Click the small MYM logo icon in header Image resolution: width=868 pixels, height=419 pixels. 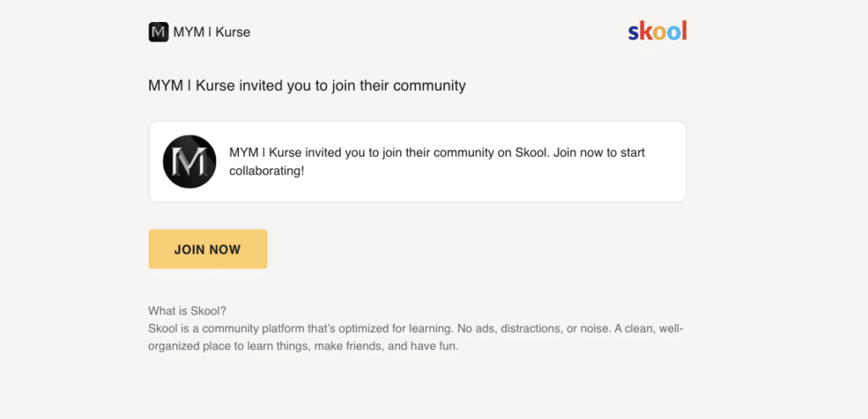[159, 32]
